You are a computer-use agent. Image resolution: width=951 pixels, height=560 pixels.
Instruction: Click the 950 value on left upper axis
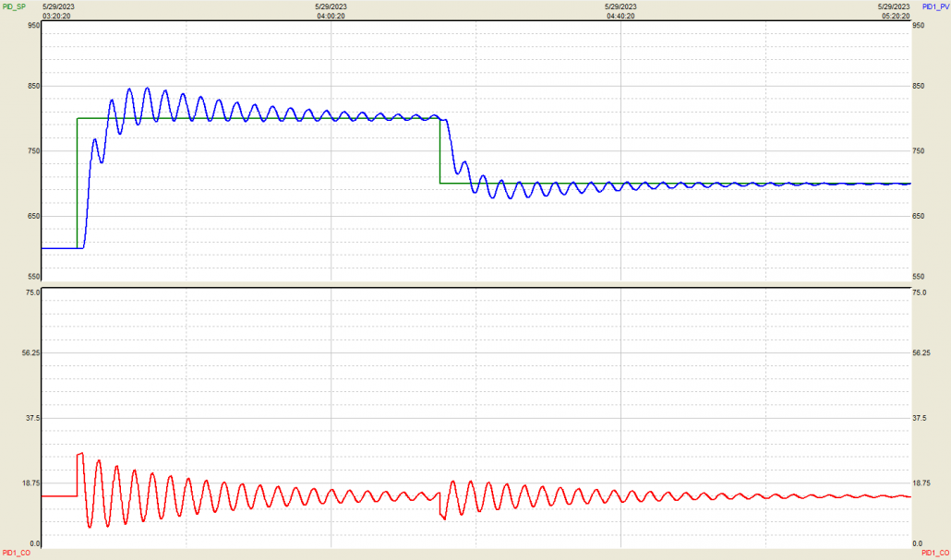pyautogui.click(x=33, y=25)
